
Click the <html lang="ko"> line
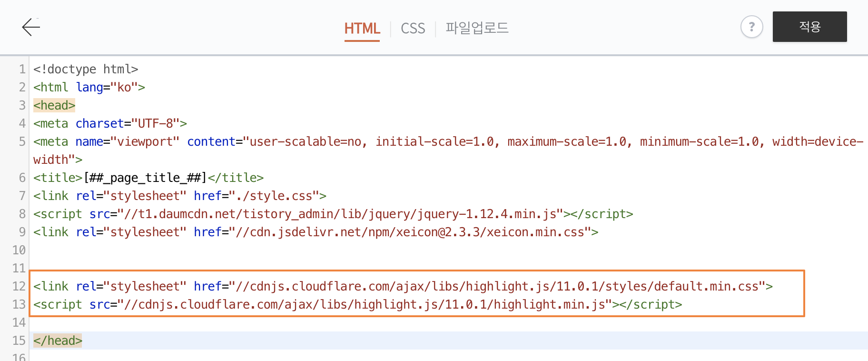(x=89, y=87)
